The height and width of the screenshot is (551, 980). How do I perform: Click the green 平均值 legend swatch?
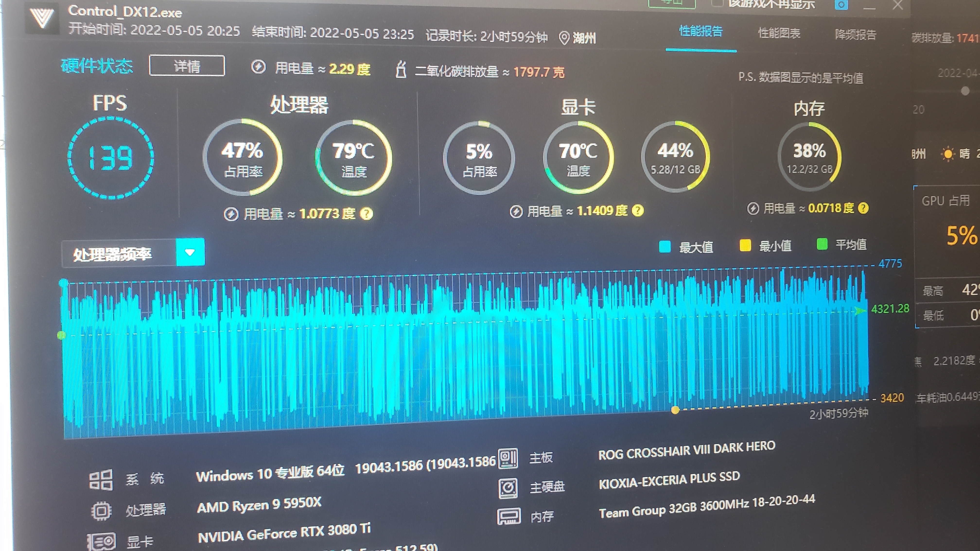tap(822, 244)
